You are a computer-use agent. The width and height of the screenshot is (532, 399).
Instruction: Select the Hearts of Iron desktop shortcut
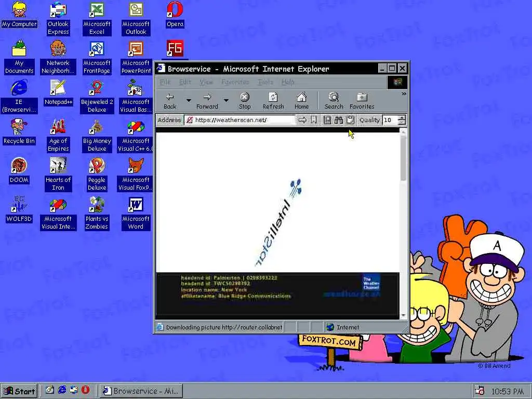pyautogui.click(x=58, y=175)
